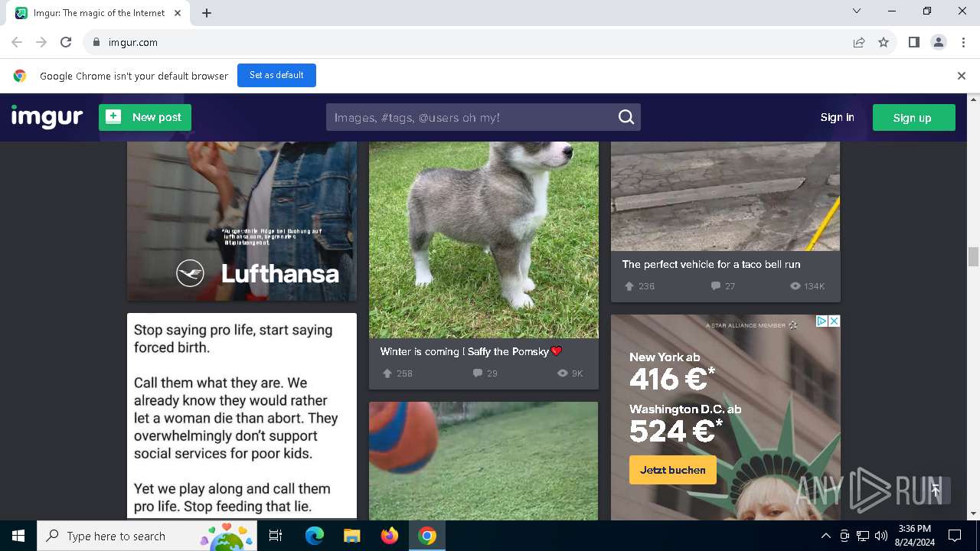Image resolution: width=980 pixels, height=551 pixels.
Task: Click the Sign up button
Action: click(x=913, y=118)
